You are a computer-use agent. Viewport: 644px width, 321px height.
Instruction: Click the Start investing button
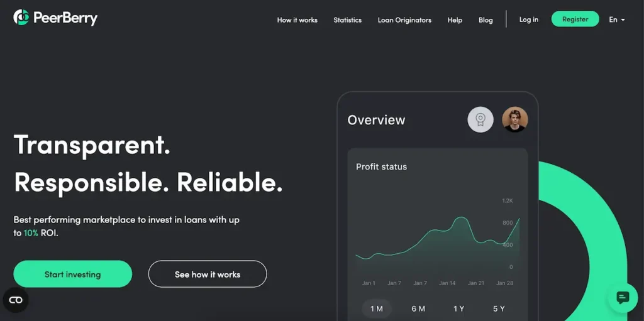pyautogui.click(x=73, y=275)
